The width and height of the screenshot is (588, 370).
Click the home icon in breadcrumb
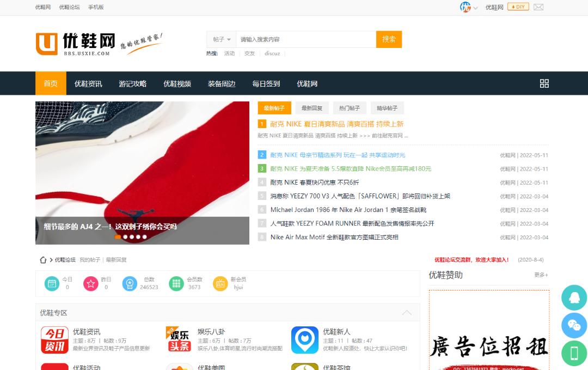43,260
